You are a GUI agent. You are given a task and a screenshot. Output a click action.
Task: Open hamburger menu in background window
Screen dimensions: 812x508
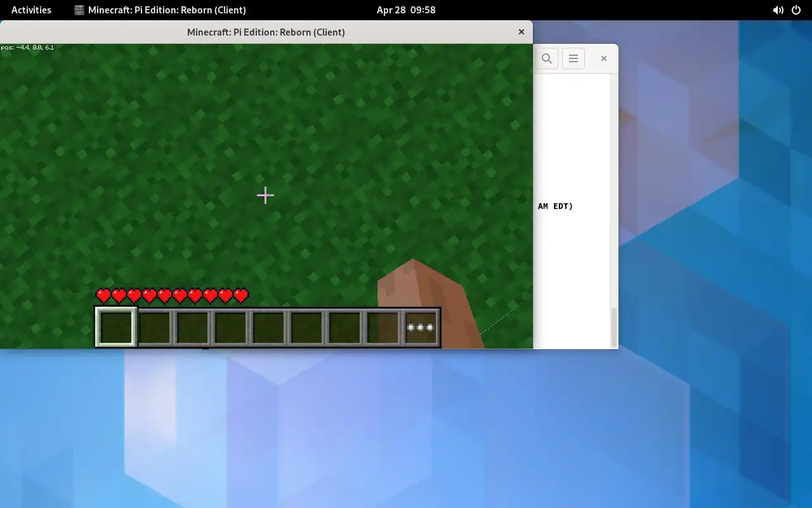(573, 58)
